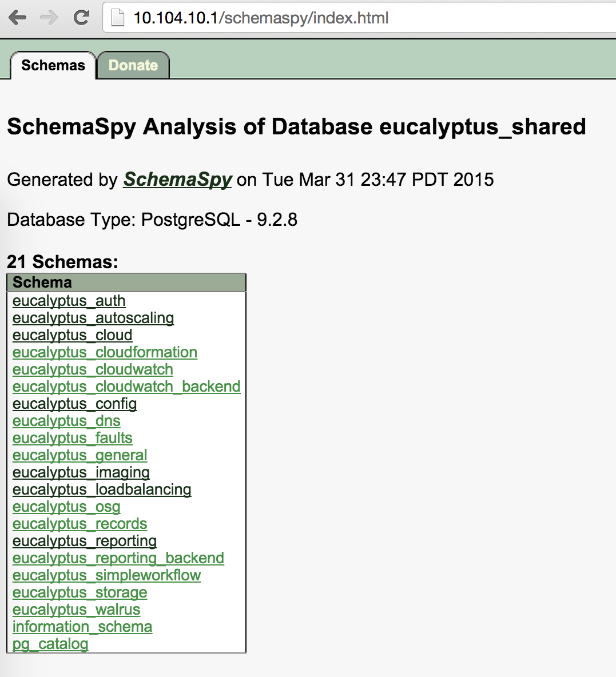Click the address bar URL field
The image size is (616, 677).
[x=359, y=18]
